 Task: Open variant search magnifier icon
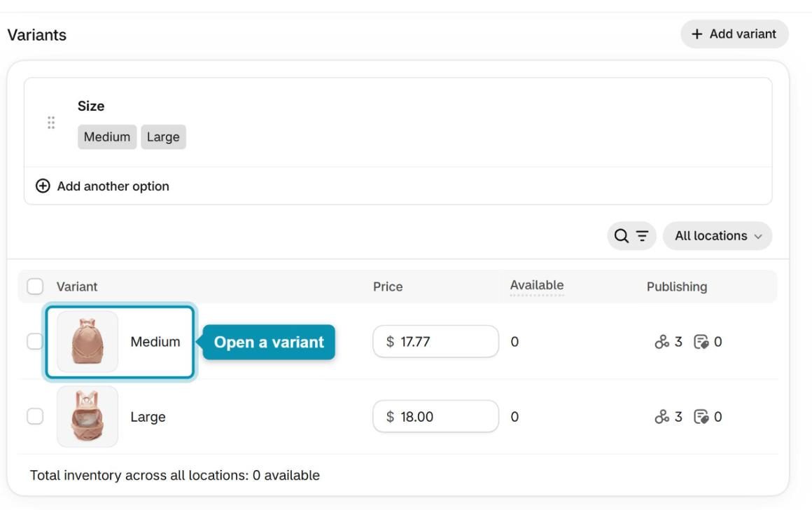coord(621,236)
